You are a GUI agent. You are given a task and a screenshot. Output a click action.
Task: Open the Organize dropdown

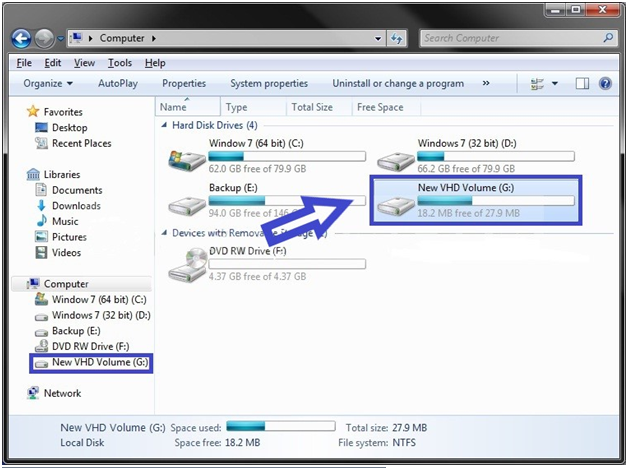coord(48,83)
